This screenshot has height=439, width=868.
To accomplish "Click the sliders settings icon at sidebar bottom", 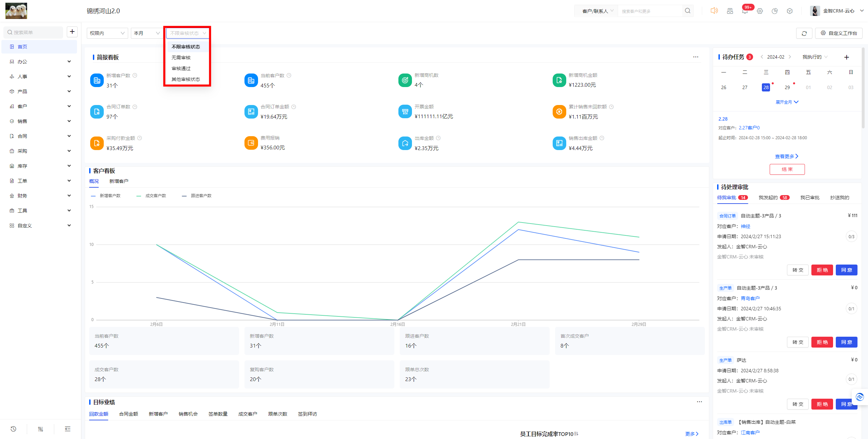I will coord(41,429).
